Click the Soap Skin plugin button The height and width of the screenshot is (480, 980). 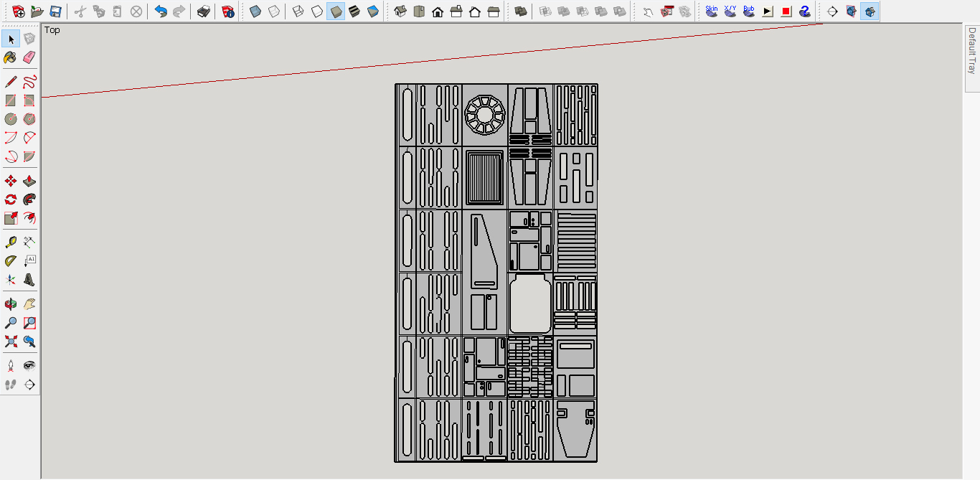tap(712, 11)
